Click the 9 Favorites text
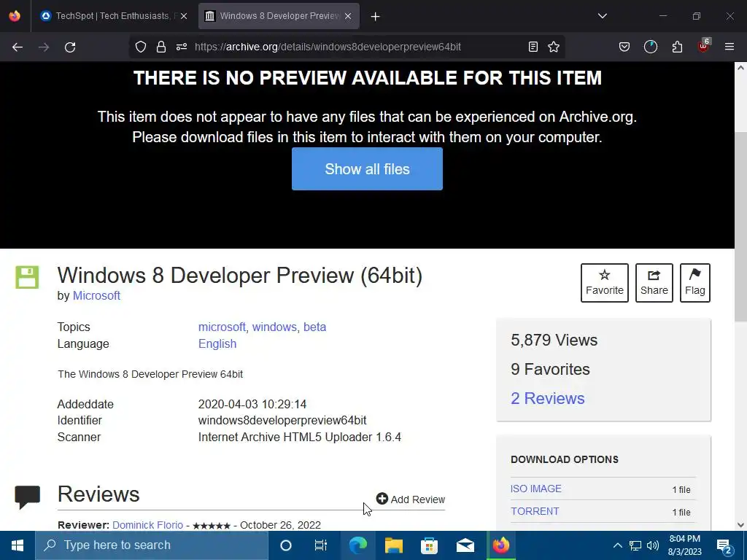Screen dimensions: 747x560 click(x=550, y=369)
